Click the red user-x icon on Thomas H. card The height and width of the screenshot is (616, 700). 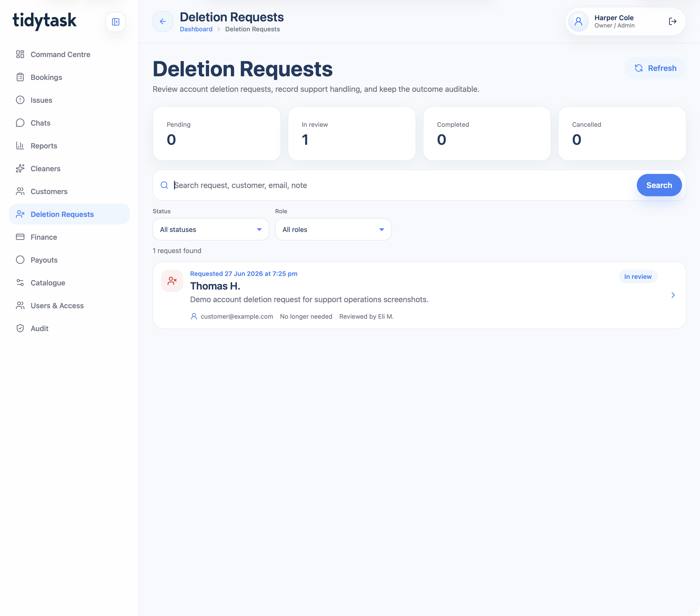point(172,281)
